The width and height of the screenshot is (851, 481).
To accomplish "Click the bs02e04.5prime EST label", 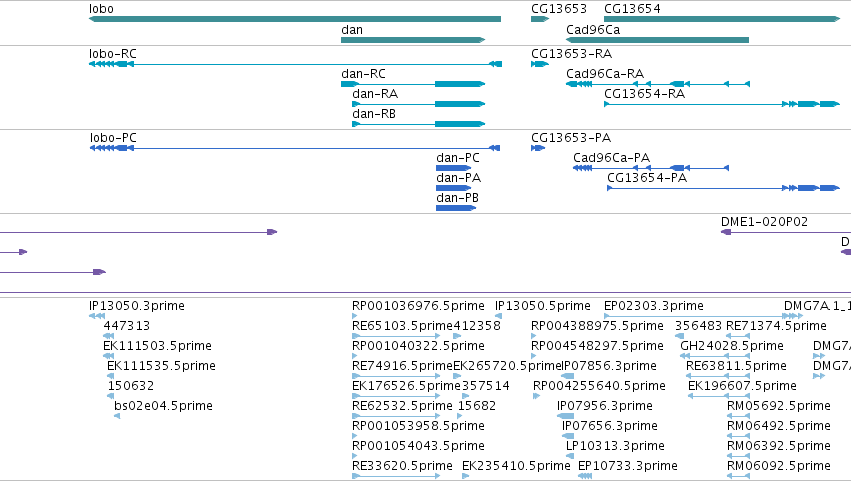I will click(163, 407).
